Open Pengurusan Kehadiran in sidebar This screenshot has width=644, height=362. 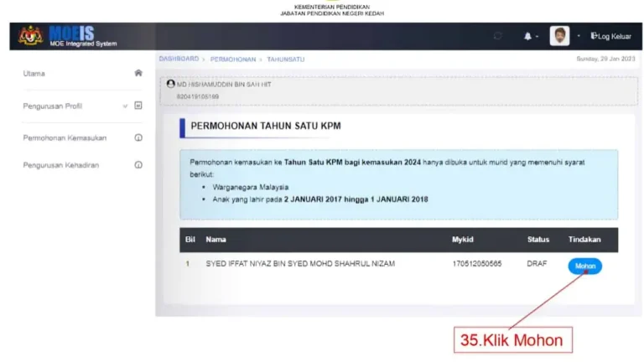tap(60, 165)
